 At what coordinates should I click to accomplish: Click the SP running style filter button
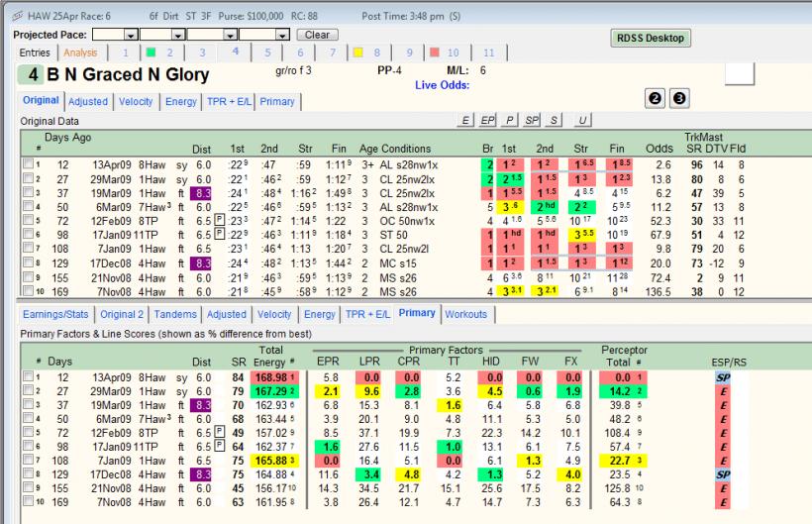[x=532, y=120]
